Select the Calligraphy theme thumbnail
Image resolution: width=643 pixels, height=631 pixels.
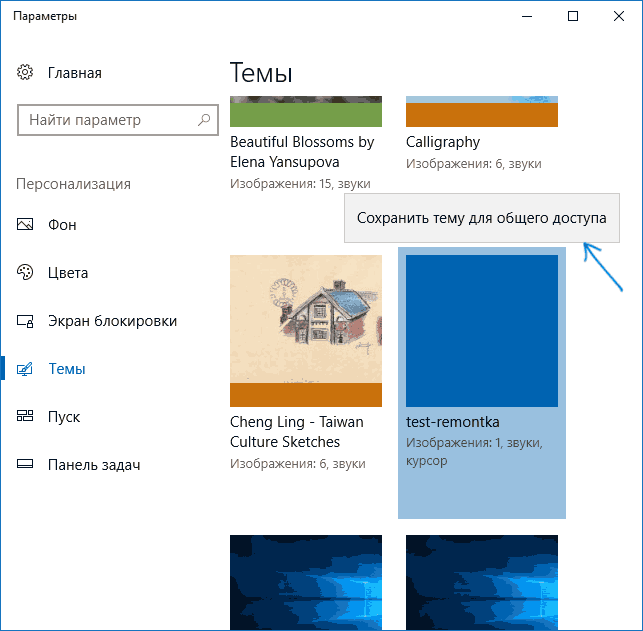coord(482,112)
